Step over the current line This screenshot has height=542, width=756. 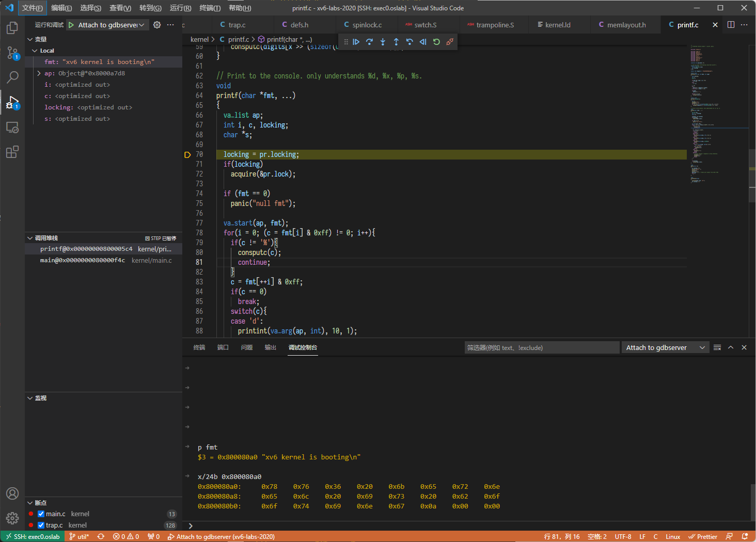point(369,42)
